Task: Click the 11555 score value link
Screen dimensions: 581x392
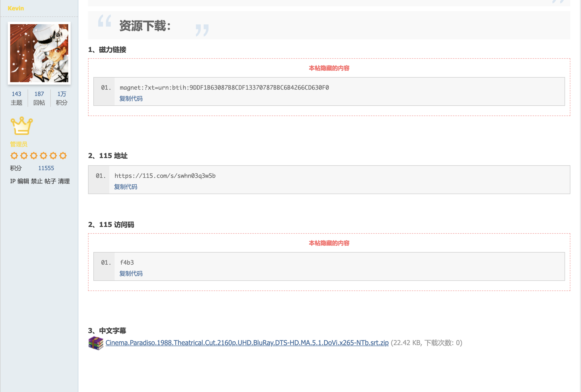Action: tap(46, 168)
